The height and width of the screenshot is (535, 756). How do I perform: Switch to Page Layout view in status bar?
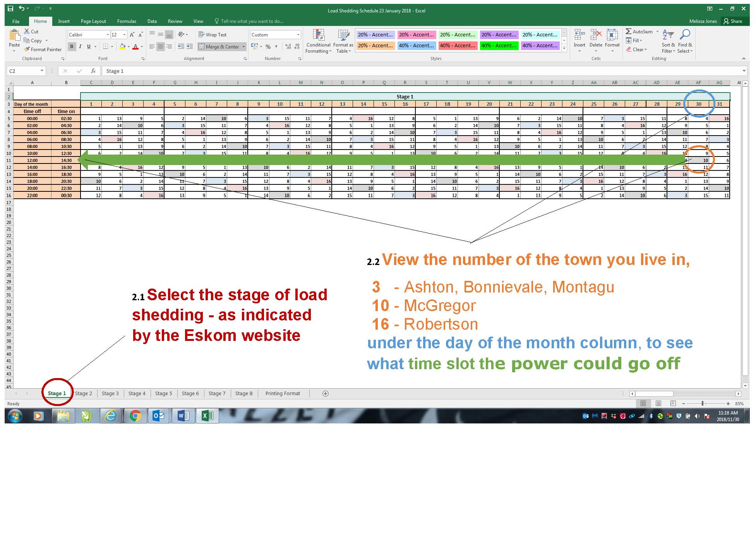pos(658,403)
